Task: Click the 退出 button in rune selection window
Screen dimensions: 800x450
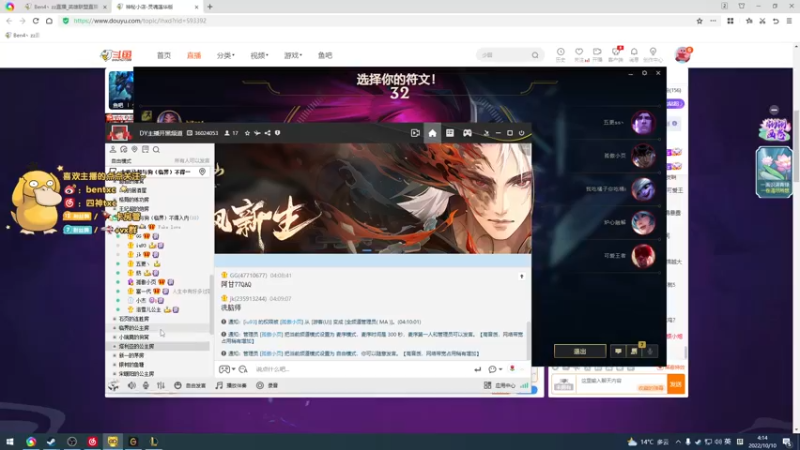Action: point(580,351)
